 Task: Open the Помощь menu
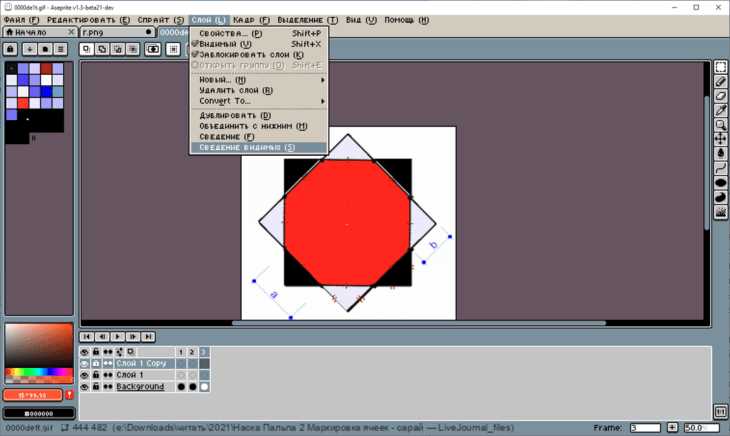tap(406, 20)
